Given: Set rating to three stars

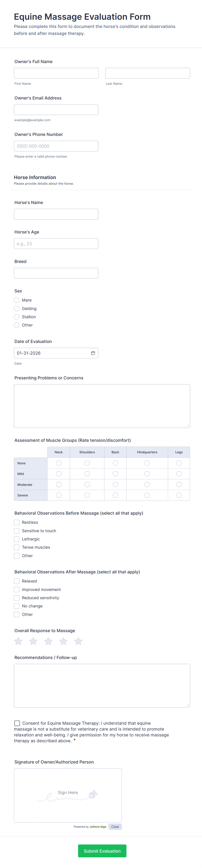Looking at the screenshot, I should click(x=48, y=641).
